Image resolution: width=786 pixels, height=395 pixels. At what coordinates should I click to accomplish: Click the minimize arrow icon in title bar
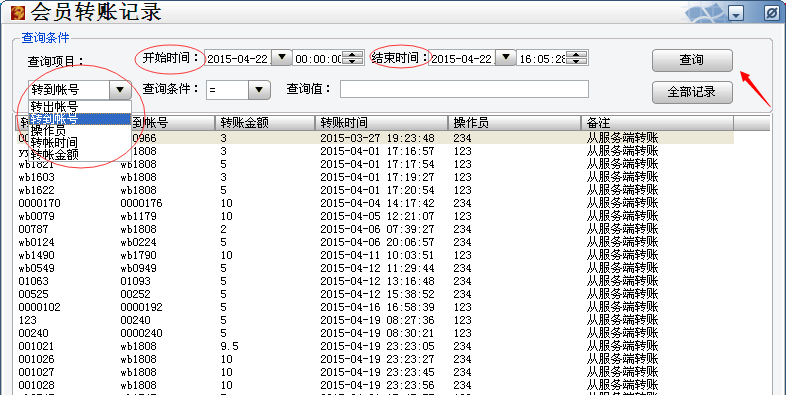tap(736, 14)
